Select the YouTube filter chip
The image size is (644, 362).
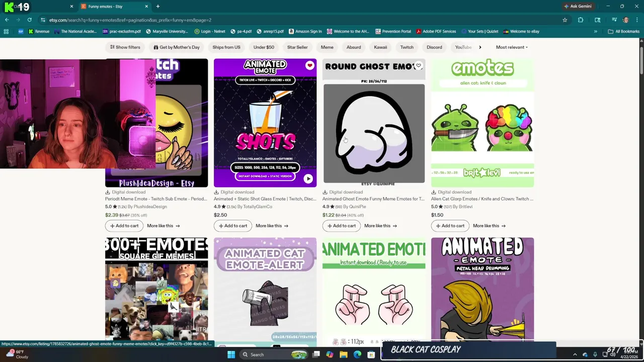pos(463,47)
